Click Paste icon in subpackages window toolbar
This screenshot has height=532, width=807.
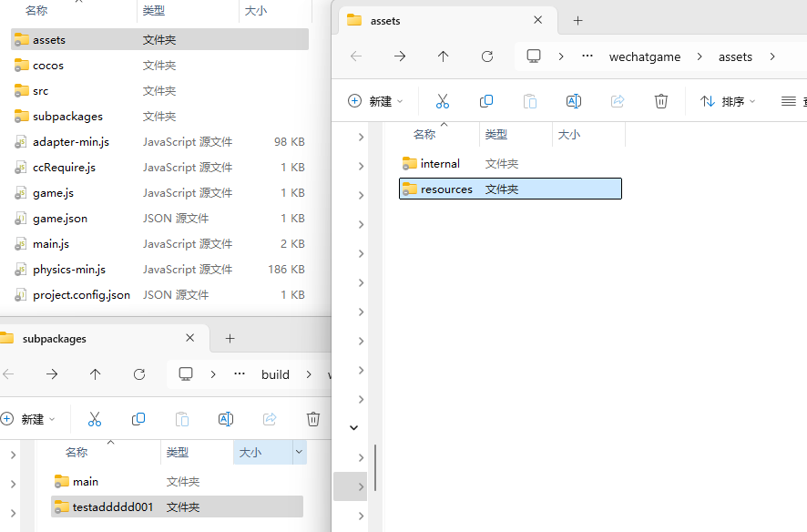tap(182, 419)
